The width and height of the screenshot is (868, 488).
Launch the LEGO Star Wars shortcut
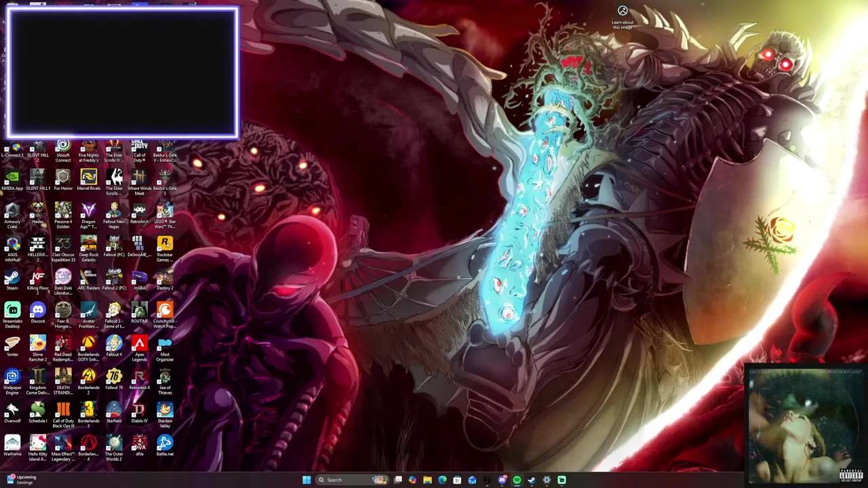(x=165, y=216)
